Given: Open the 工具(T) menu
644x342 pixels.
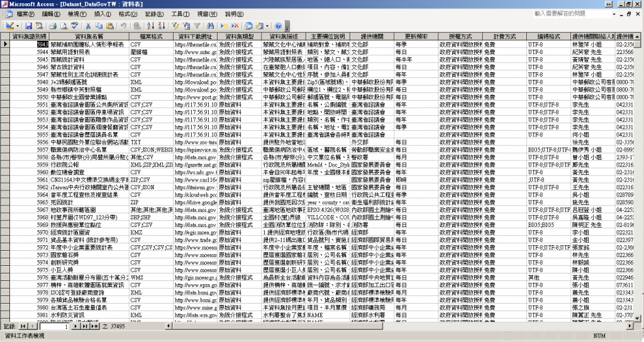Looking at the screenshot, I should (180, 14).
